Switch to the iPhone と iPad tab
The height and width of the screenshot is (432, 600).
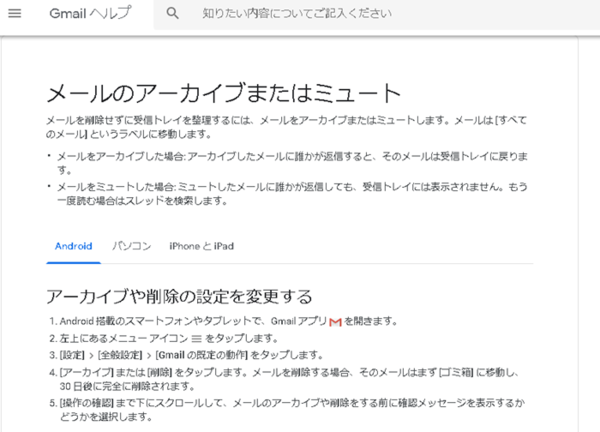(x=201, y=246)
